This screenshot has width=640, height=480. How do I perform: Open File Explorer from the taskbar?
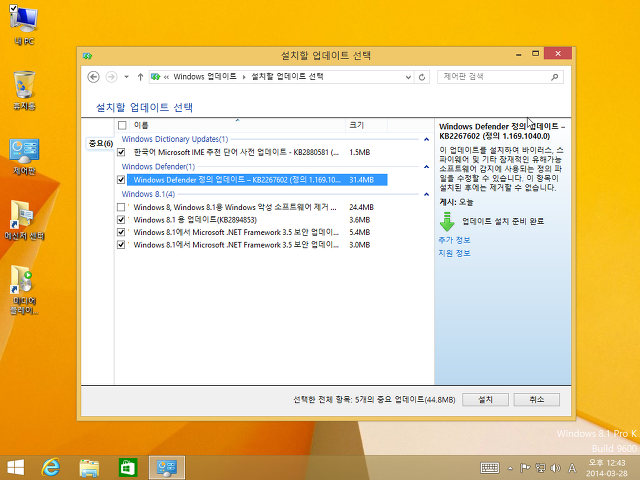pyautogui.click(x=89, y=468)
